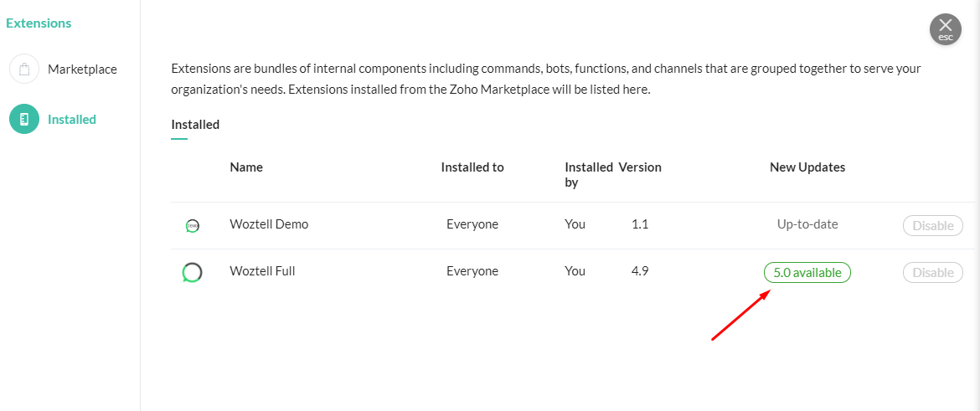Viewport: 980px width, 411px height.
Task: Click the Marketplace bag icon
Action: (24, 69)
